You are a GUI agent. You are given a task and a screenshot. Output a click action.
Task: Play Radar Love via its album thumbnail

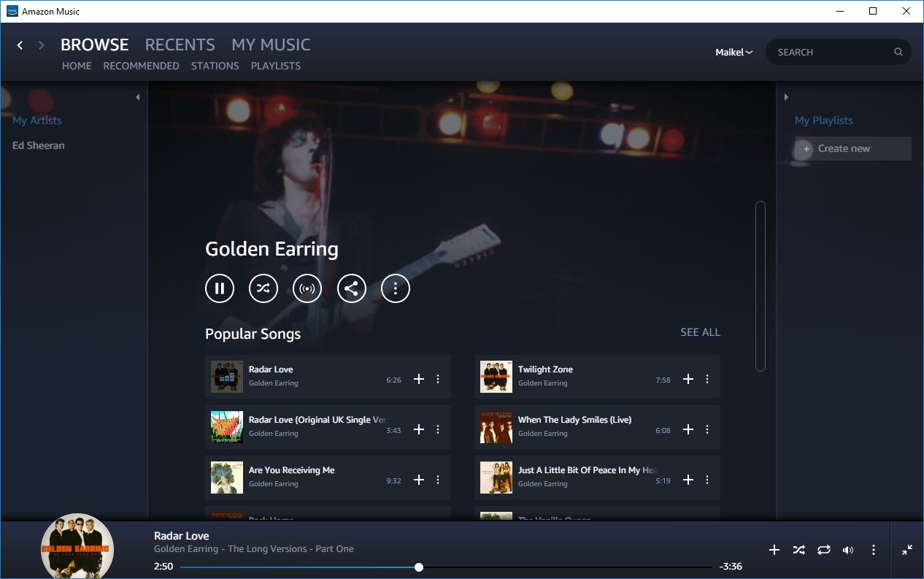point(227,377)
